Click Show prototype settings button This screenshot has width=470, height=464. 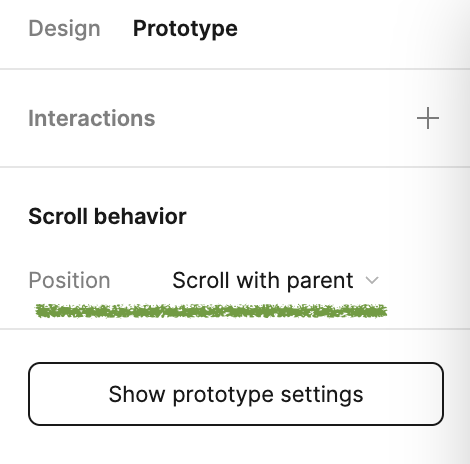[236, 394]
